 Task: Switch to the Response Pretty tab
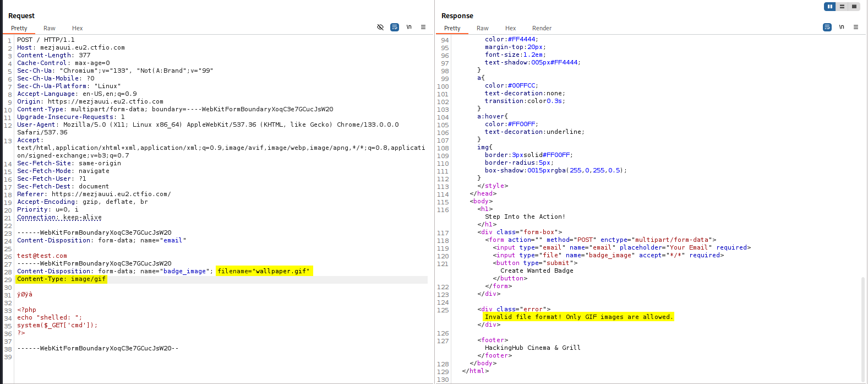(x=452, y=28)
